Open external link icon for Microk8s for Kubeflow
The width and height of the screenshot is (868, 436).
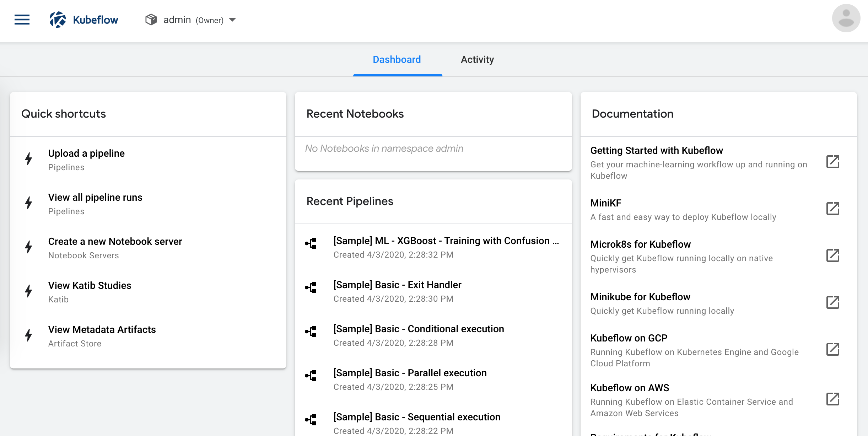pos(832,255)
